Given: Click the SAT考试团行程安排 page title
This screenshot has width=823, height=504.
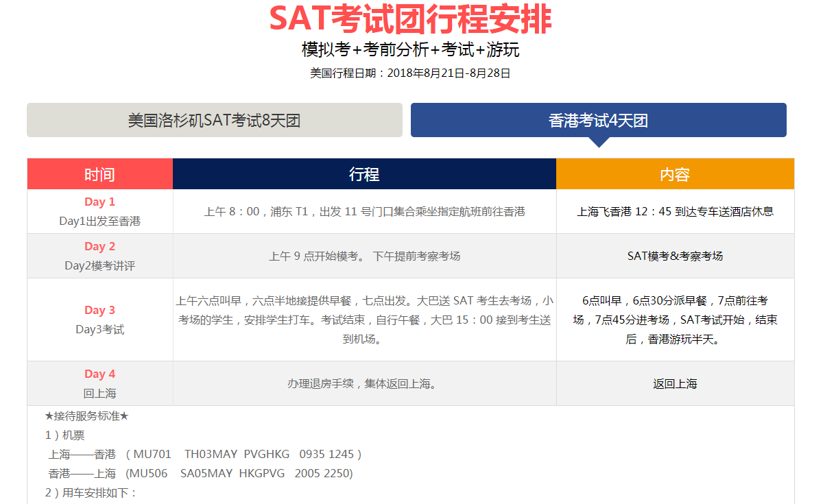Looking at the screenshot, I should tap(410, 19).
